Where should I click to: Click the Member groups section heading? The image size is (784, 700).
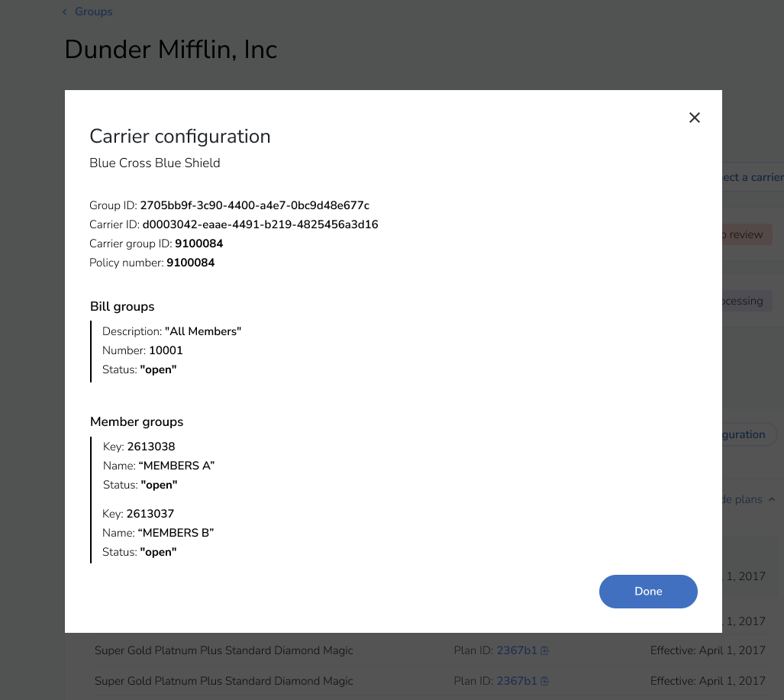coord(137,421)
